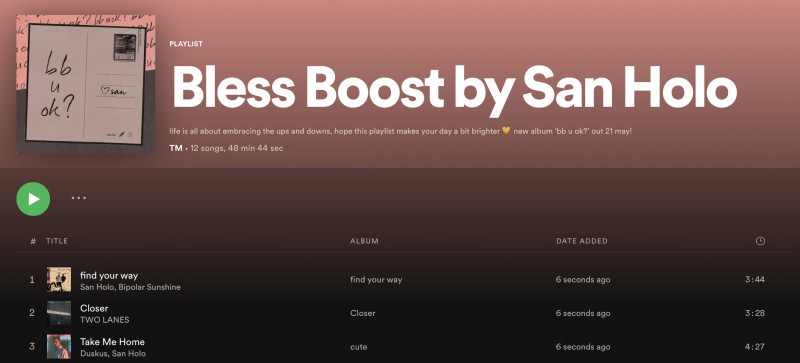The height and width of the screenshot is (363, 800).
Task: Start playback with the green play button
Action: click(33, 199)
